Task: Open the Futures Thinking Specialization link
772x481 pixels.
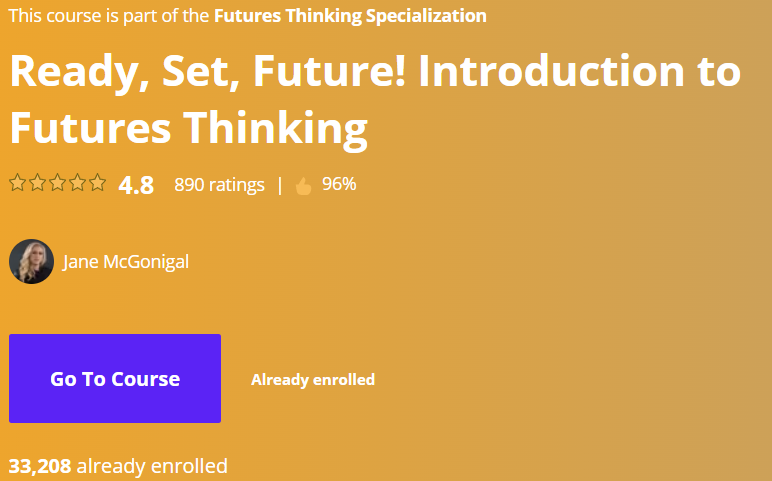Action: coord(350,16)
